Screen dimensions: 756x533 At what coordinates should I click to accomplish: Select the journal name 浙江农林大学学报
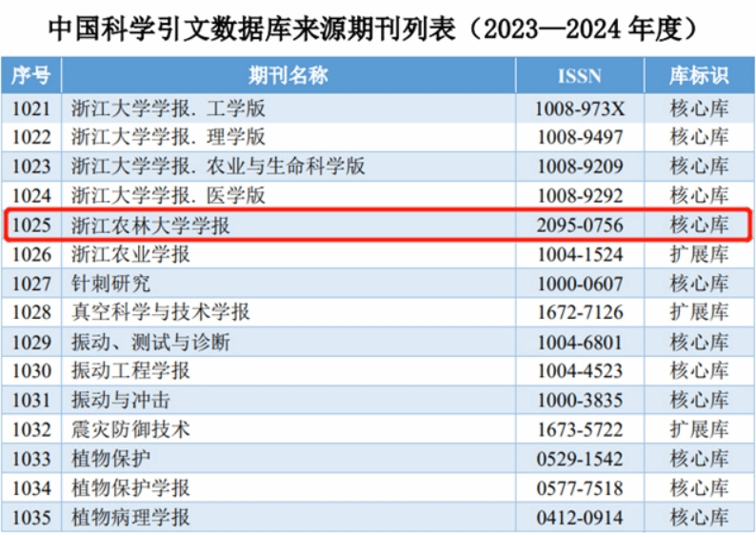[x=150, y=226]
